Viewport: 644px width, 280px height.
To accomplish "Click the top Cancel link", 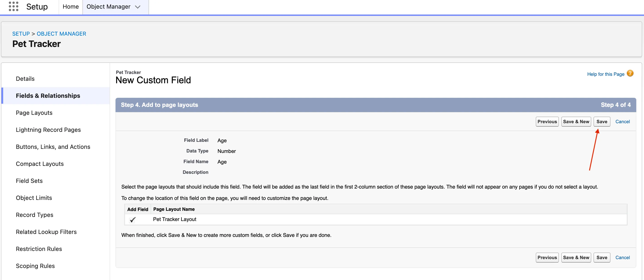I will click(x=622, y=121).
